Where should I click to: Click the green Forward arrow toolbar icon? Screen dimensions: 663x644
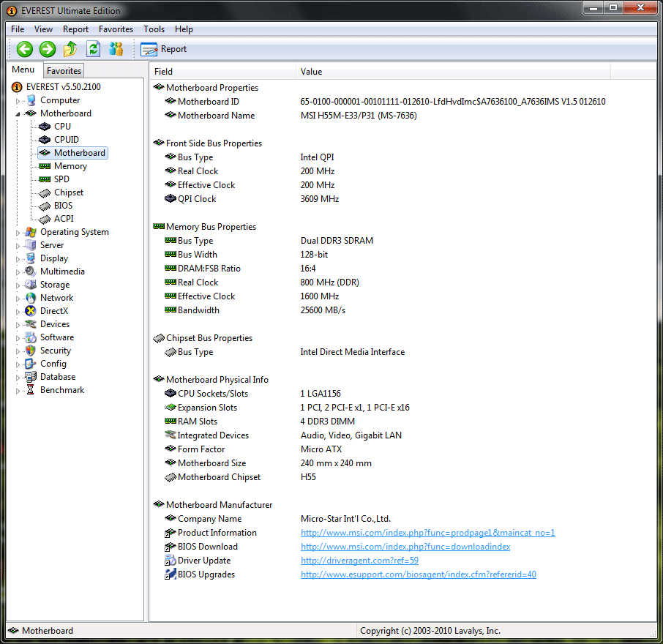[48, 49]
